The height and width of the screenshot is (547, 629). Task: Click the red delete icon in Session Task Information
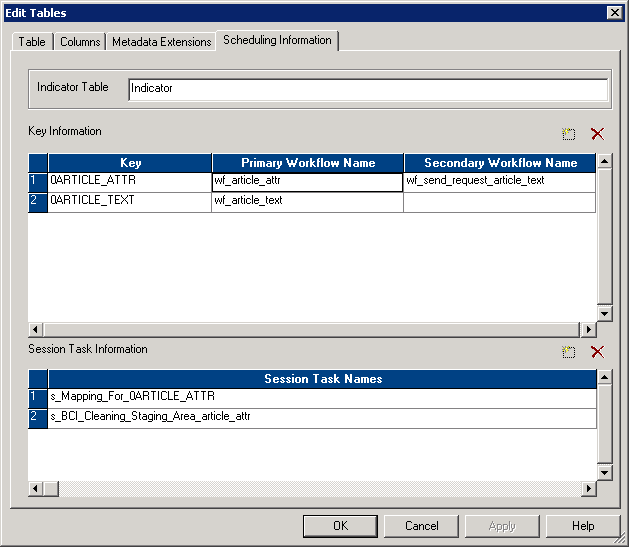(x=597, y=352)
